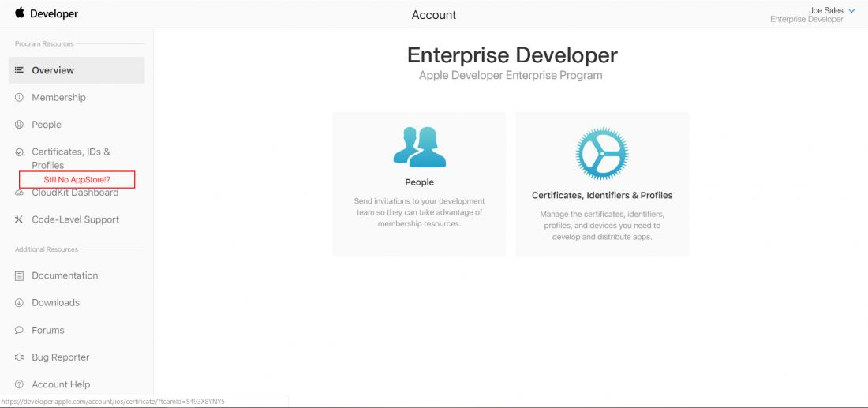Click the Developer logo text

[x=54, y=14]
